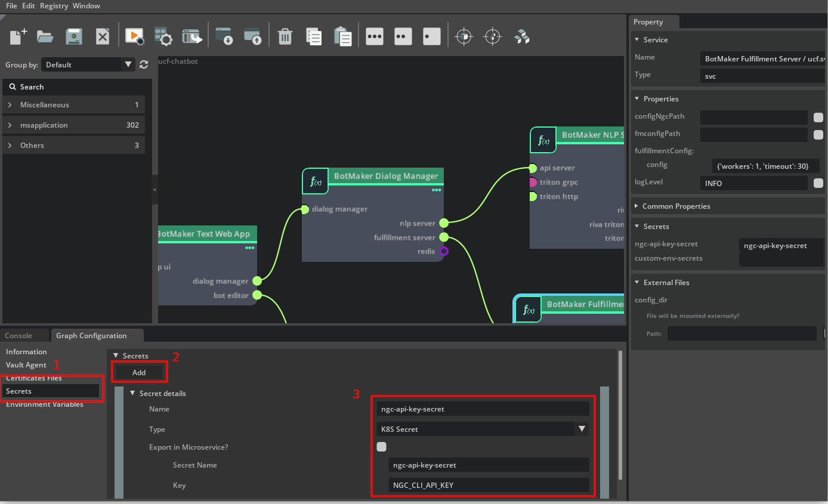Delete selection with the trash icon
This screenshot has width=828, height=504.
(x=285, y=36)
